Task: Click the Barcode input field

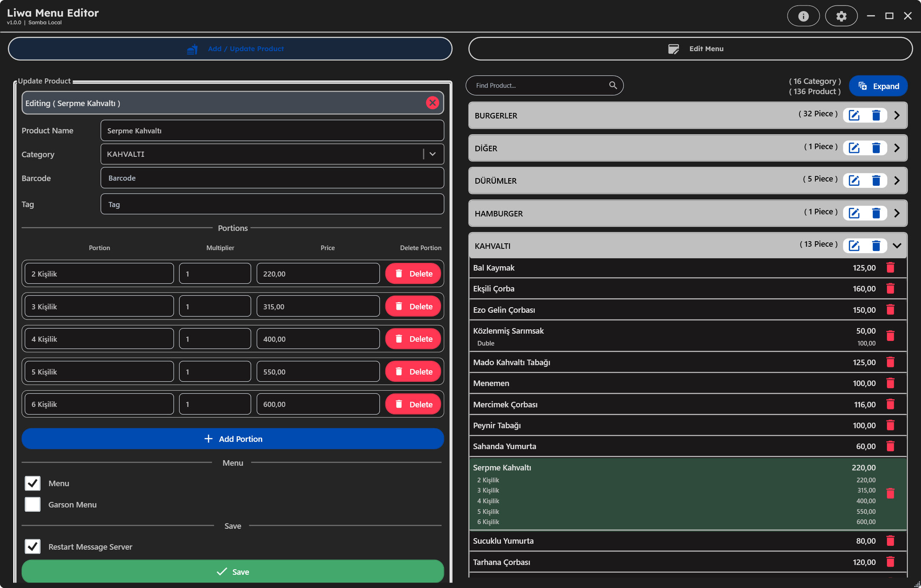Action: coord(272,178)
